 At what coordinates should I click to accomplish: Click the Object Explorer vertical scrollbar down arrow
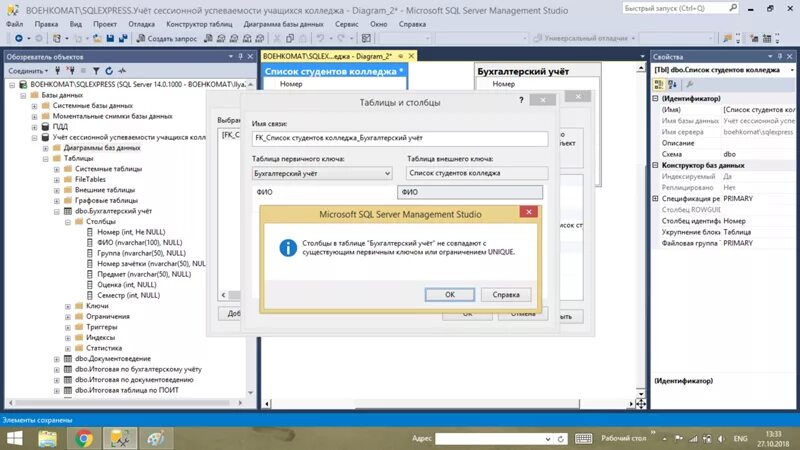tap(251, 393)
